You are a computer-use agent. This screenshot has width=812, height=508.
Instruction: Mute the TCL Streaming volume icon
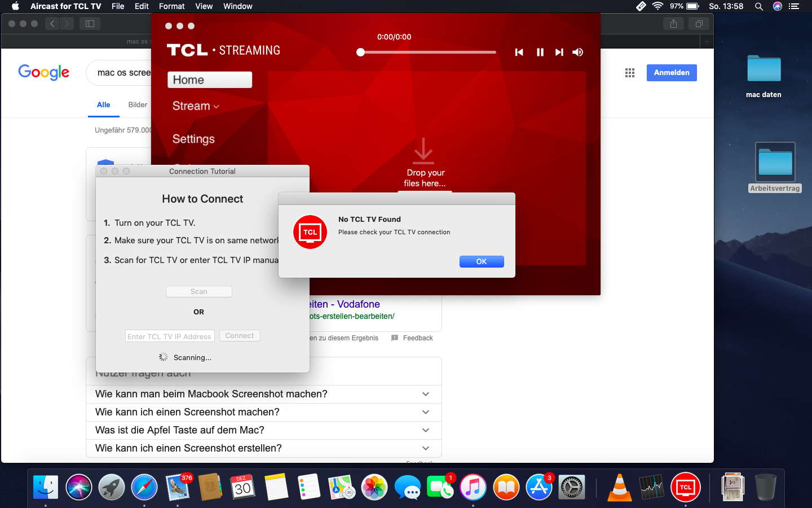578,52
